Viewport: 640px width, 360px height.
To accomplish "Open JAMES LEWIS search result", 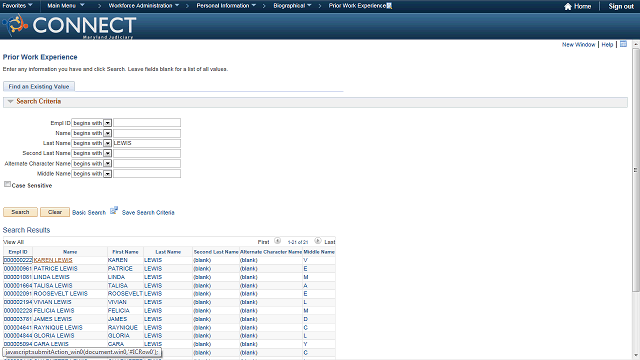I will click(x=53, y=319).
